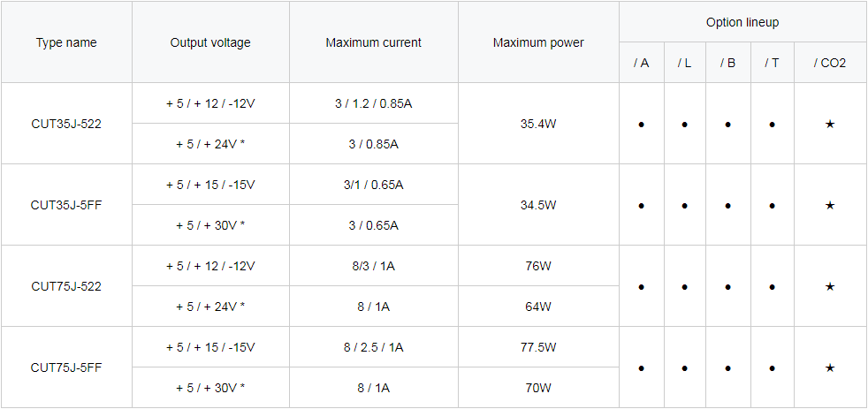Click the Output voltage column header

[210, 42]
